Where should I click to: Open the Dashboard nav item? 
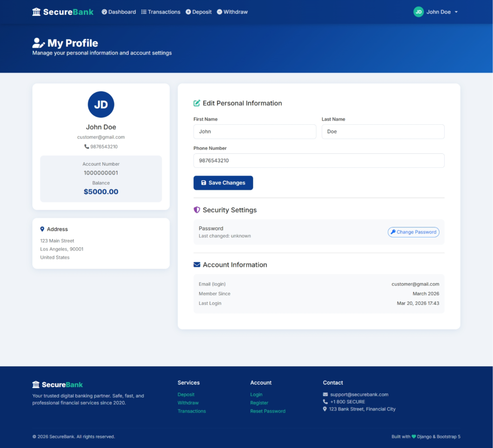point(118,12)
